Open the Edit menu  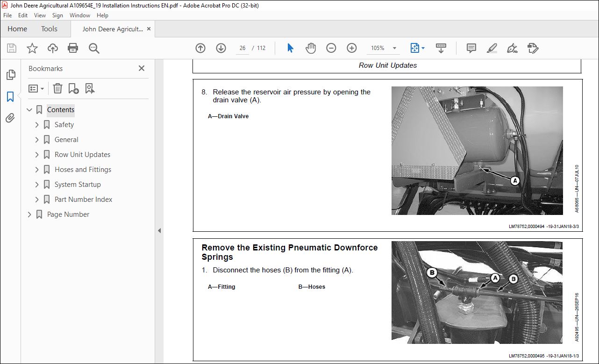(x=23, y=15)
